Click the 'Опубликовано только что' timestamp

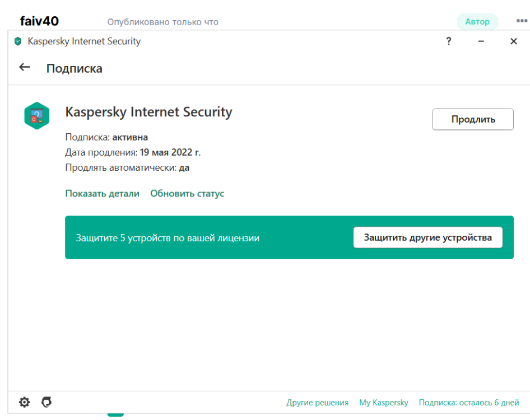[x=162, y=22]
